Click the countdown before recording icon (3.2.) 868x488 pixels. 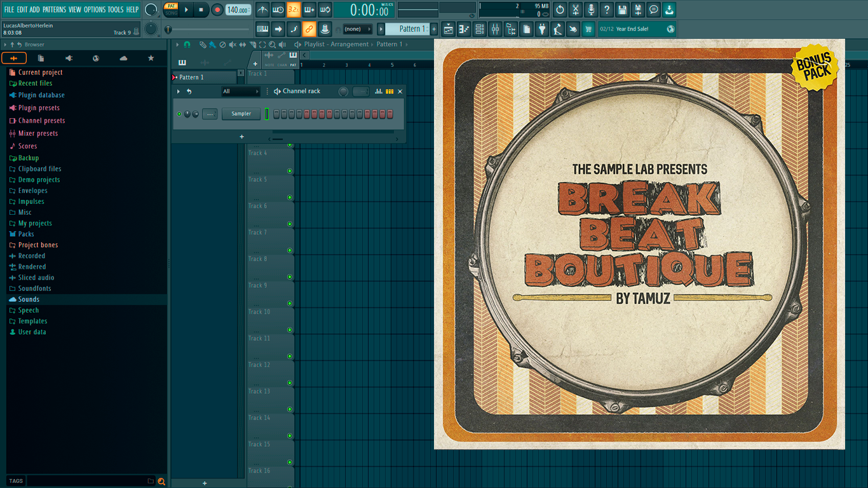(x=294, y=10)
